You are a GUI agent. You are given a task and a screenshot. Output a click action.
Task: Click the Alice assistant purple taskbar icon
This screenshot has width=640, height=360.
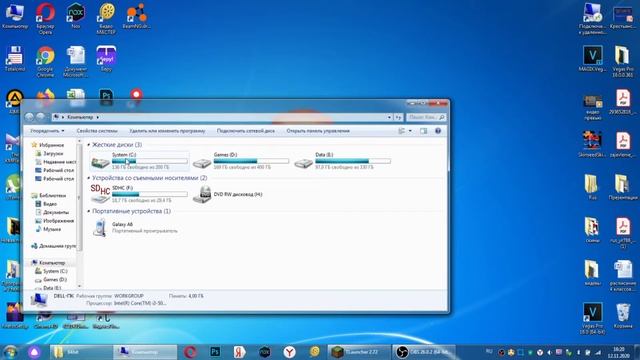tap(34, 352)
